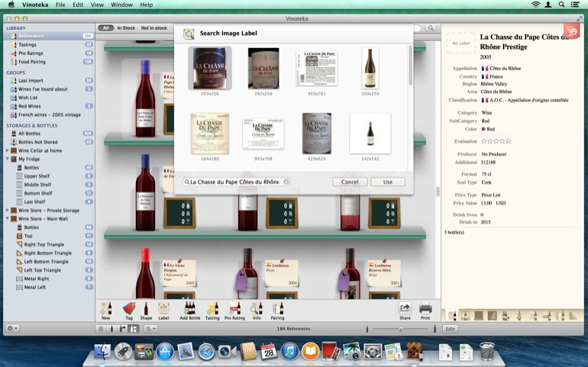Select Right Top Triangle storage
Screen dimensions: 588x367
coord(49,244)
